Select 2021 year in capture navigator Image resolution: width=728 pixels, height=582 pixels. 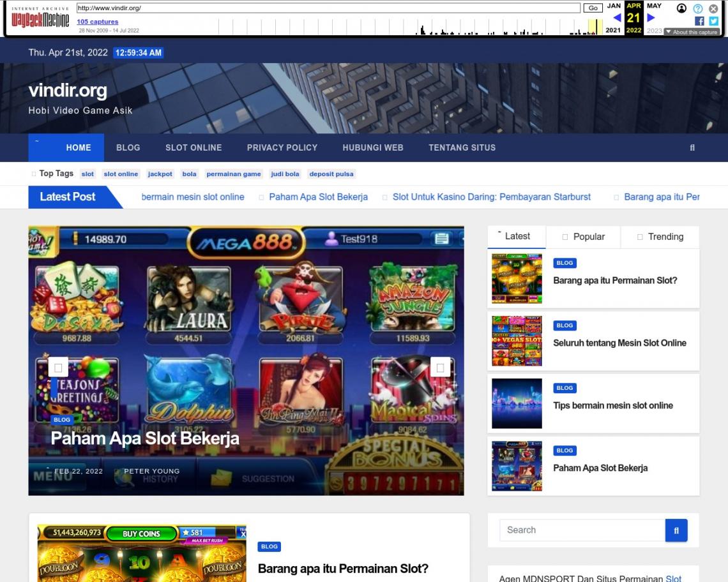tap(613, 30)
